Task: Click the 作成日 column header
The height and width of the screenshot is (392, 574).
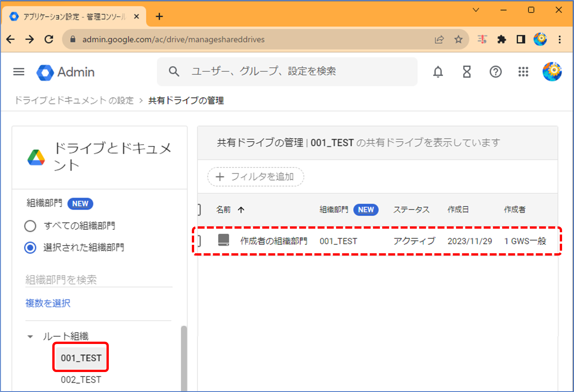Action: 458,209
